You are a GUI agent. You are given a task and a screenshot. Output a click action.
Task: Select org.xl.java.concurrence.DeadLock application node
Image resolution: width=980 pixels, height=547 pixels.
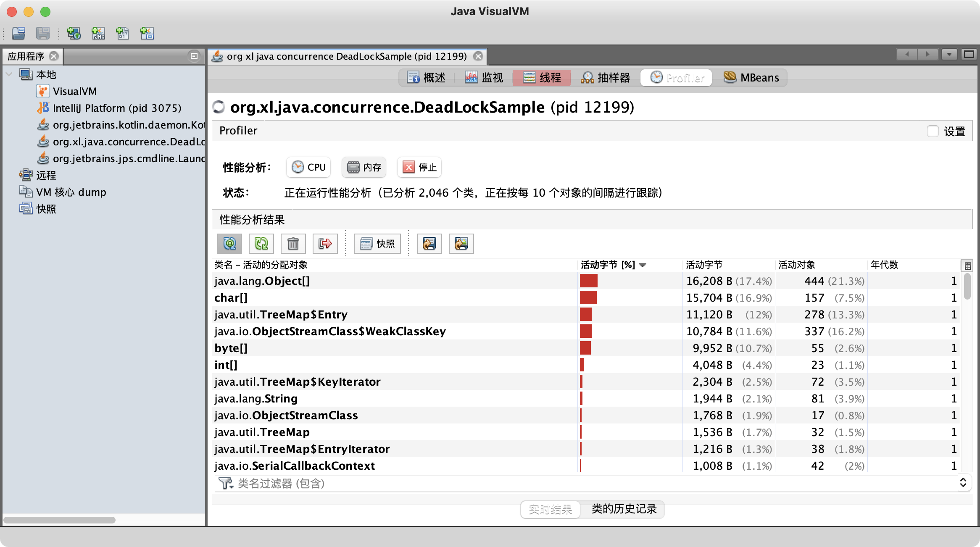coord(121,142)
